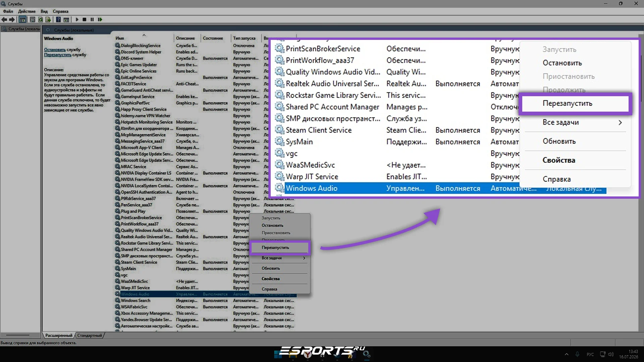644x362 pixels.
Task: Click the gear icon beside MRAC Service
Action: click(x=117, y=167)
